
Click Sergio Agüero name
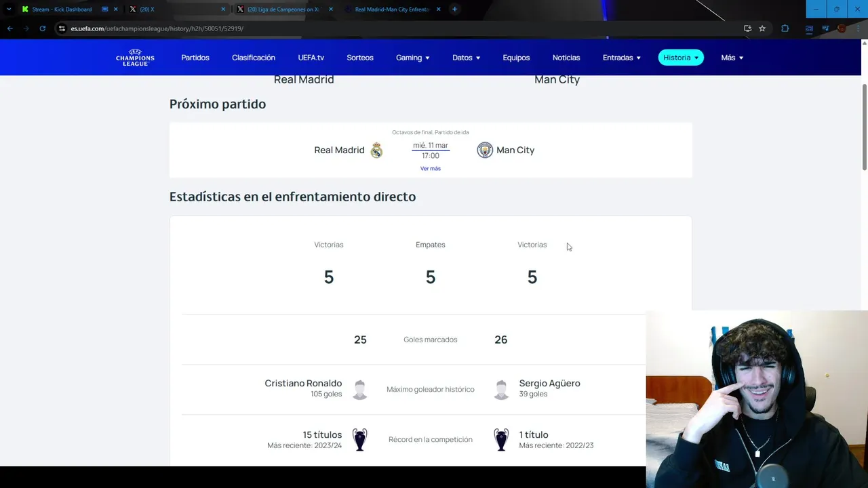pos(549,384)
